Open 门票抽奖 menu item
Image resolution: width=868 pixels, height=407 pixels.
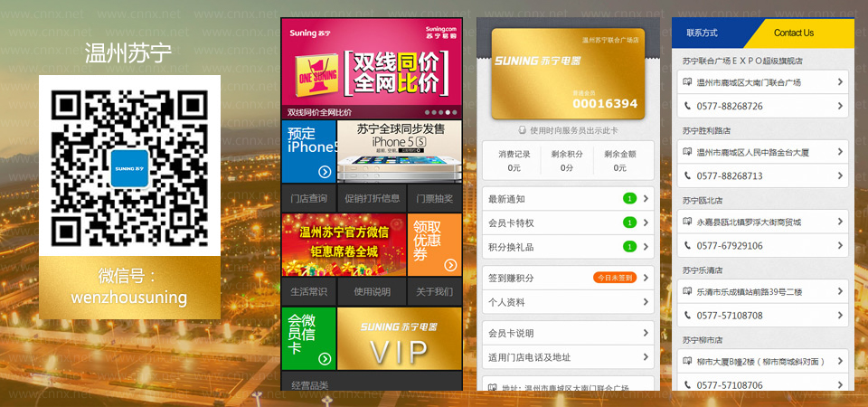(435, 198)
